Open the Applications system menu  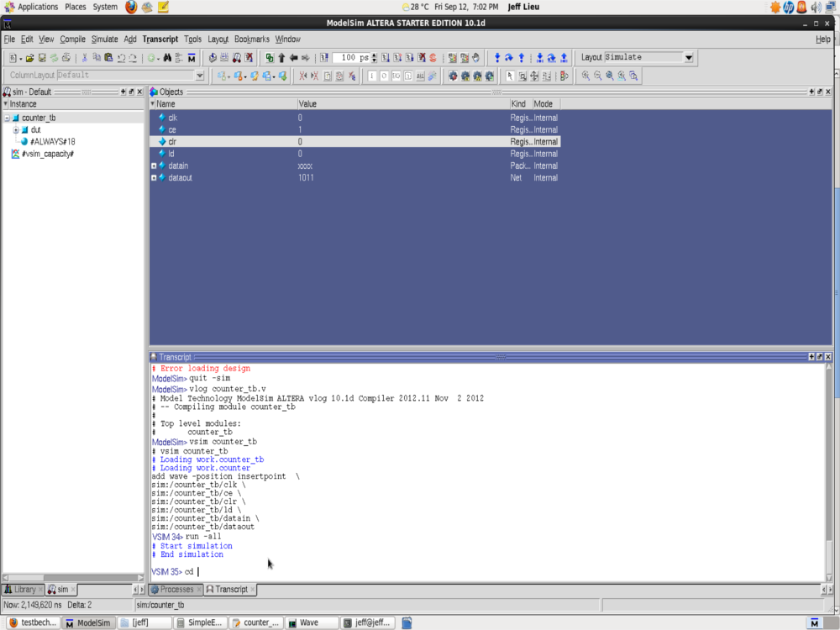38,7
